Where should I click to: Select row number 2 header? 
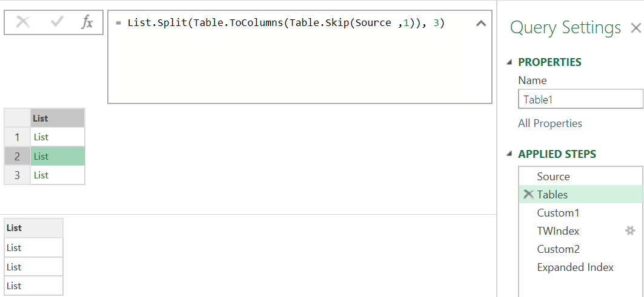click(x=17, y=156)
